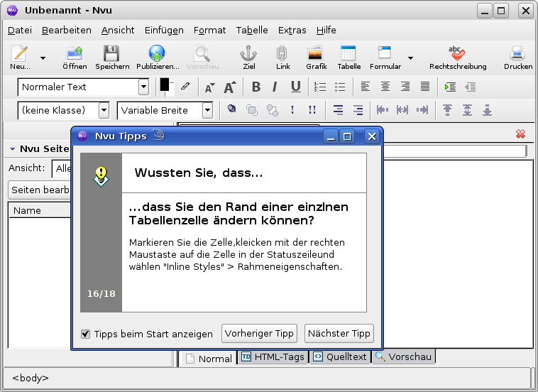Align text left
The image size is (538, 392).
[x=366, y=87]
